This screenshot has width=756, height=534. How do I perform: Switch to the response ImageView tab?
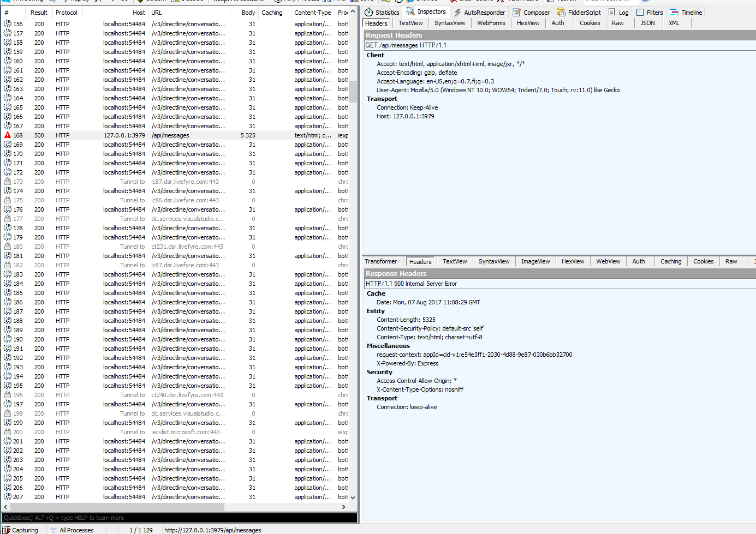point(535,261)
